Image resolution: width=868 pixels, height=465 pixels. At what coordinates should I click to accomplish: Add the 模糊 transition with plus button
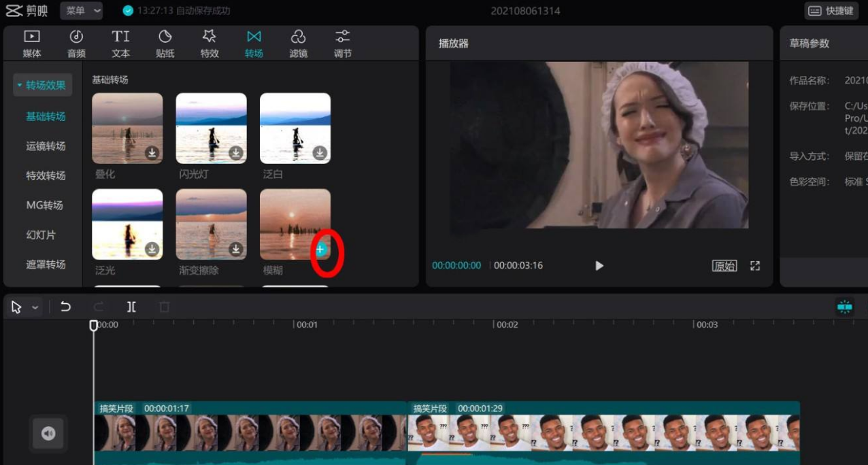320,249
